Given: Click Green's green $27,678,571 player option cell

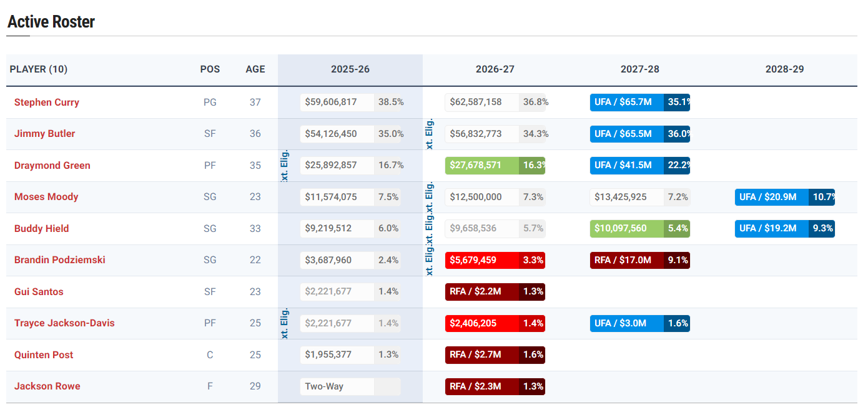Looking at the screenshot, I should coord(482,166).
